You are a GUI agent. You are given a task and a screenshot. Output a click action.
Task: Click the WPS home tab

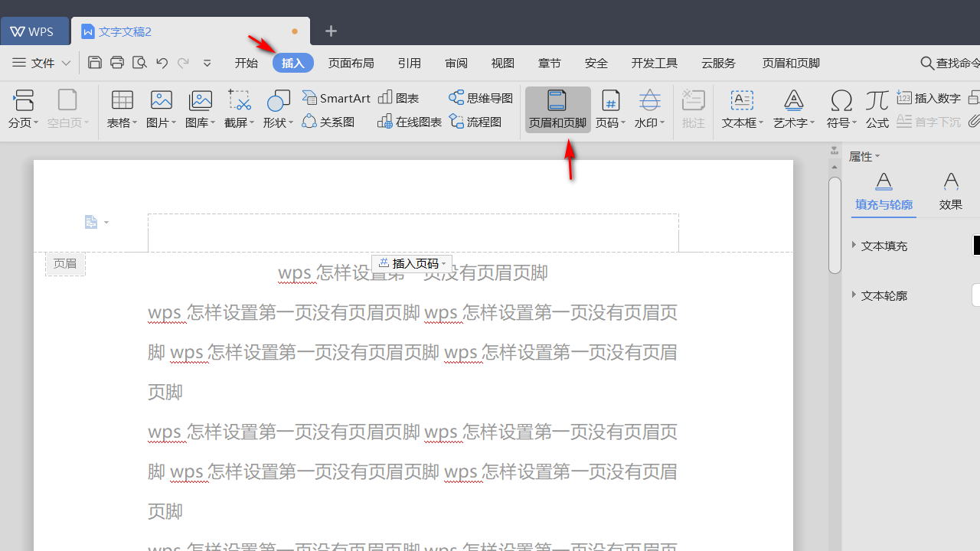pos(34,31)
